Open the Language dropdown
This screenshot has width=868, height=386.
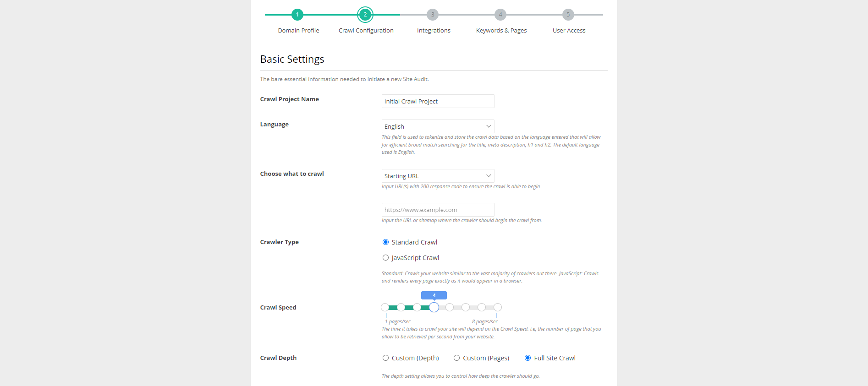(x=438, y=126)
